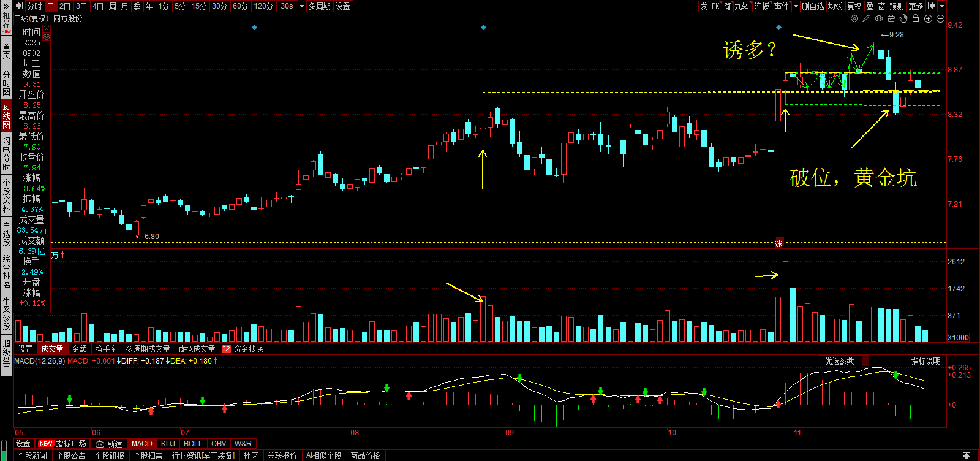Viewport: 980px width, 461px height.
Task: Select the 成交量 volume sub-chart tab
Action: pos(52,349)
